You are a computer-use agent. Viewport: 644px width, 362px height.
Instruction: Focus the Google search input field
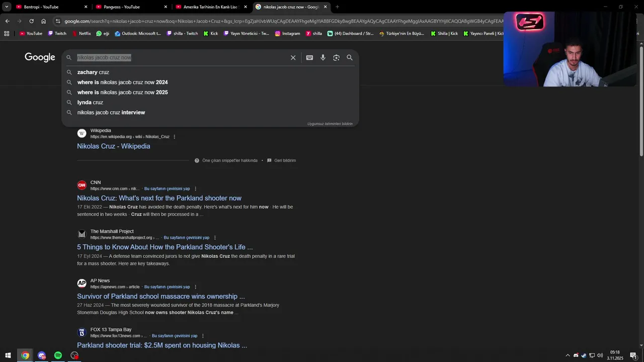(x=181, y=58)
